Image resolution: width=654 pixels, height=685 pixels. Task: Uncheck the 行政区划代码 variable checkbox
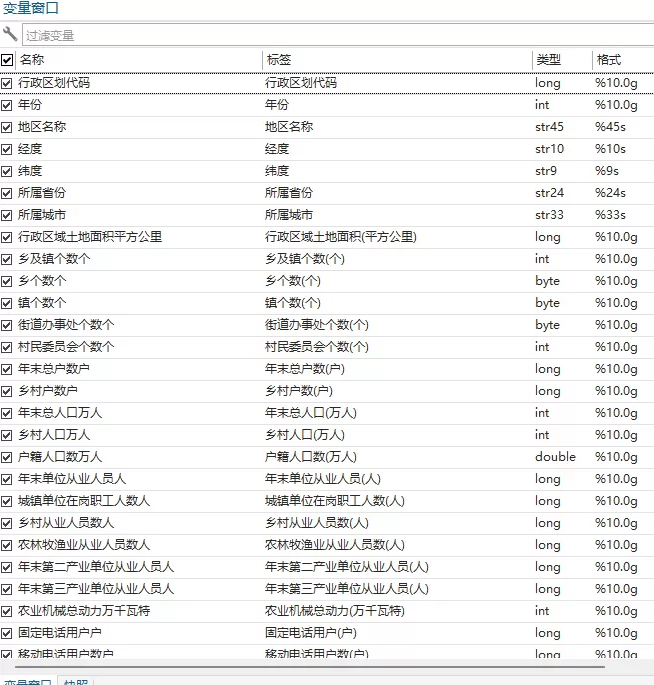click(x=8, y=83)
